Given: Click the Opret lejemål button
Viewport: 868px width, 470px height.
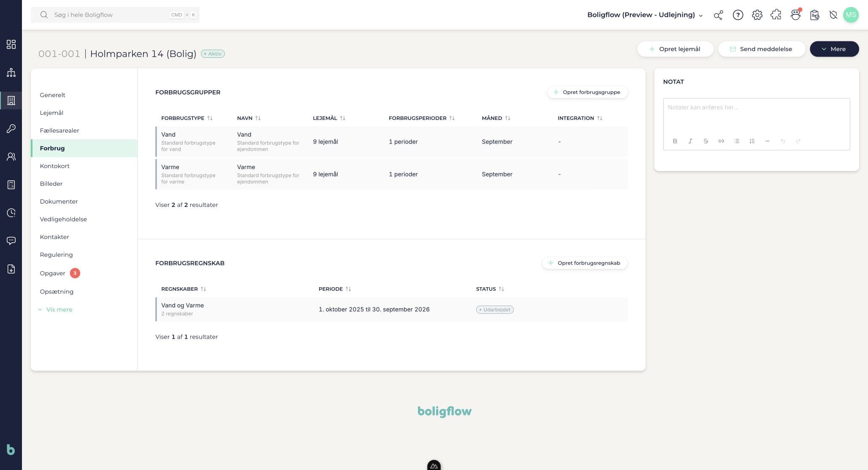Looking at the screenshot, I should (x=675, y=49).
